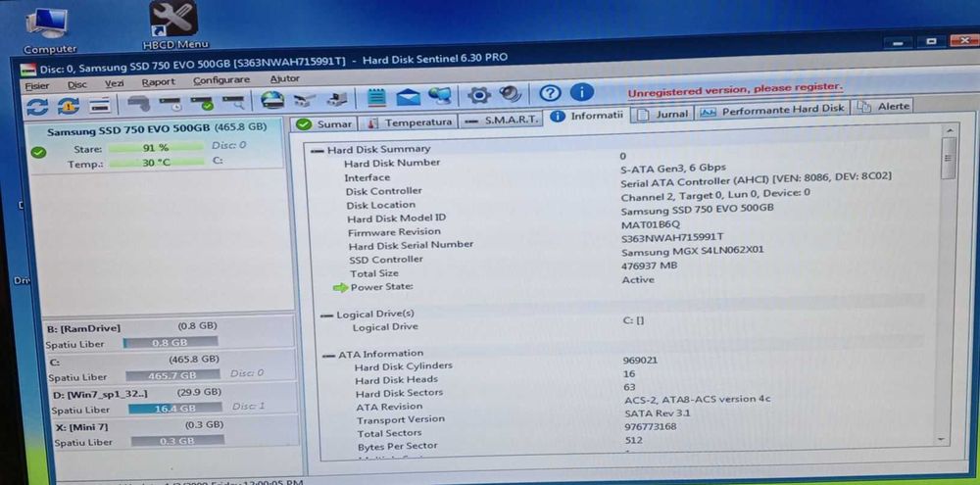Viewport: 980px width, 485px height.
Task: Open the Vezi menu
Action: point(115,83)
